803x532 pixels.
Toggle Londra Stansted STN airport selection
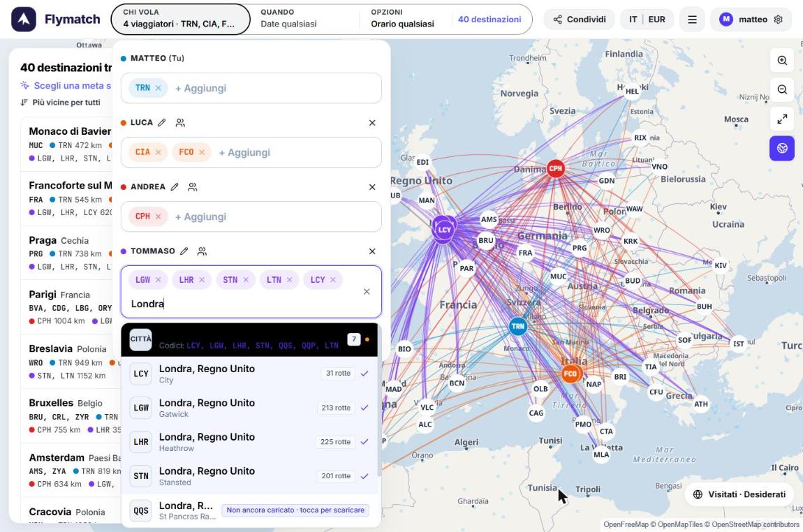pos(249,476)
